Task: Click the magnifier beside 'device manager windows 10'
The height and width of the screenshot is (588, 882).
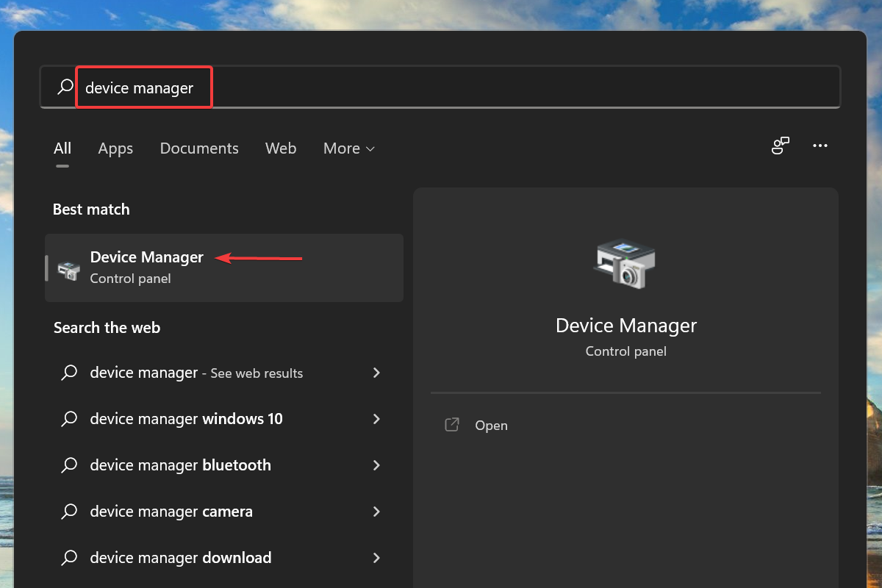Action: (x=68, y=419)
